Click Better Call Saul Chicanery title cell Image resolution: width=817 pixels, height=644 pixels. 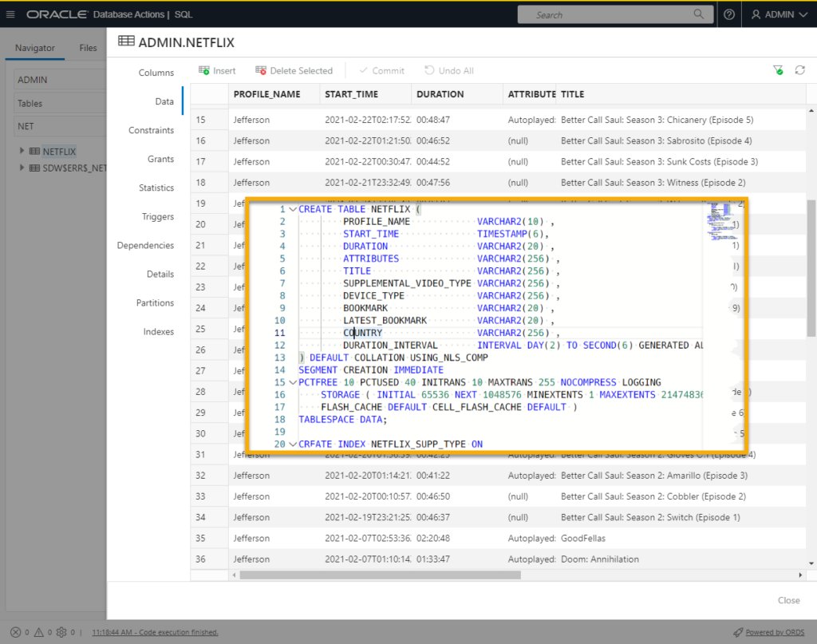(x=657, y=120)
